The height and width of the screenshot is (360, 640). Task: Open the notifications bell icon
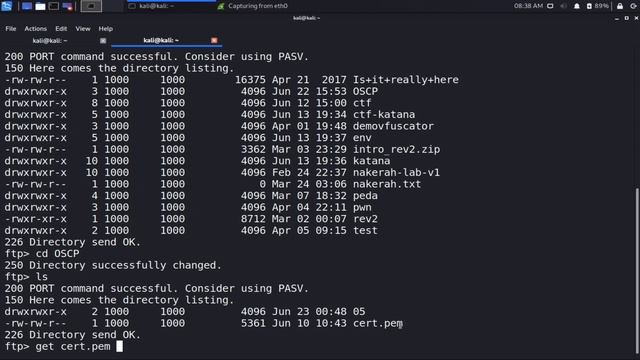pyautogui.click(x=577, y=6)
